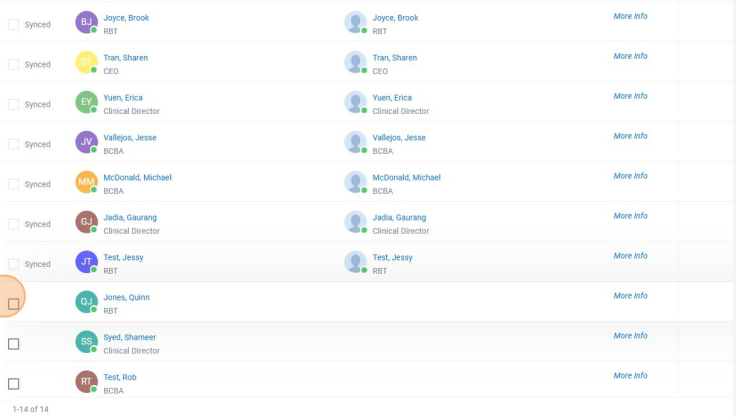Click the 1-14 of 14 pagination text
736x417 pixels.
(x=30, y=409)
